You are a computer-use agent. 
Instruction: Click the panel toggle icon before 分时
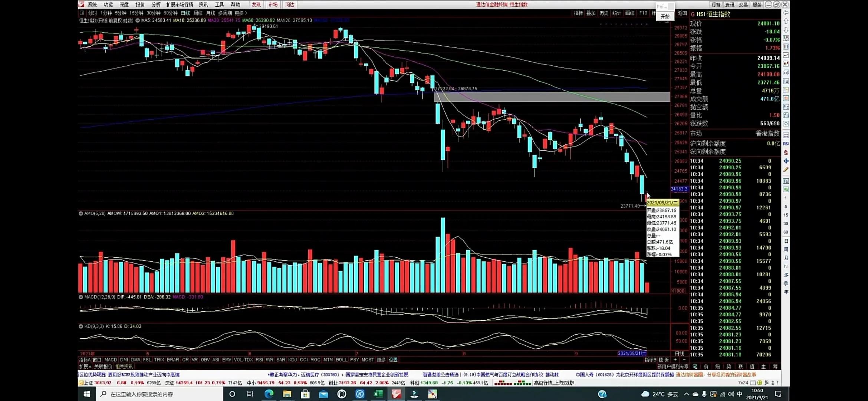click(82, 13)
